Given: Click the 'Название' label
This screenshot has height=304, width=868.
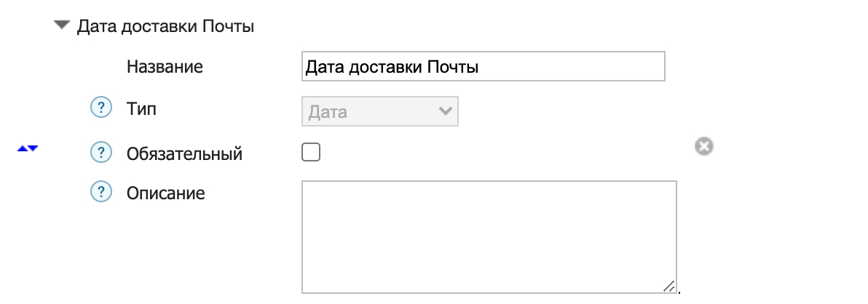Looking at the screenshot, I should pos(165,67).
